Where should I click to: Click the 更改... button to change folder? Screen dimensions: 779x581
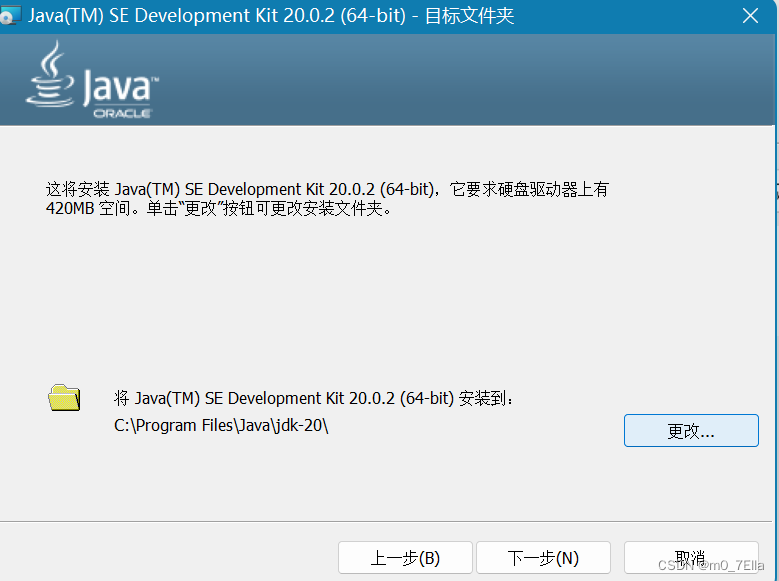point(691,430)
